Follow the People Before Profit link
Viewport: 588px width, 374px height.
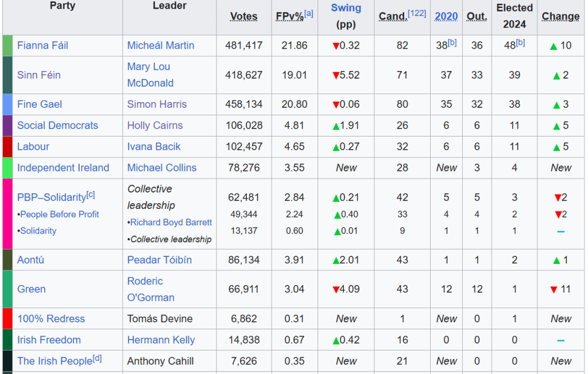point(60,215)
